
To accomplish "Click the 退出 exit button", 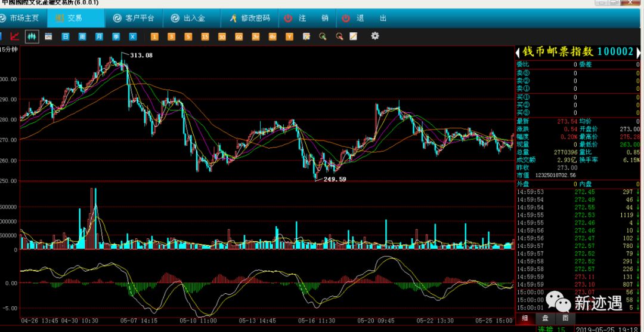I will point(365,18).
